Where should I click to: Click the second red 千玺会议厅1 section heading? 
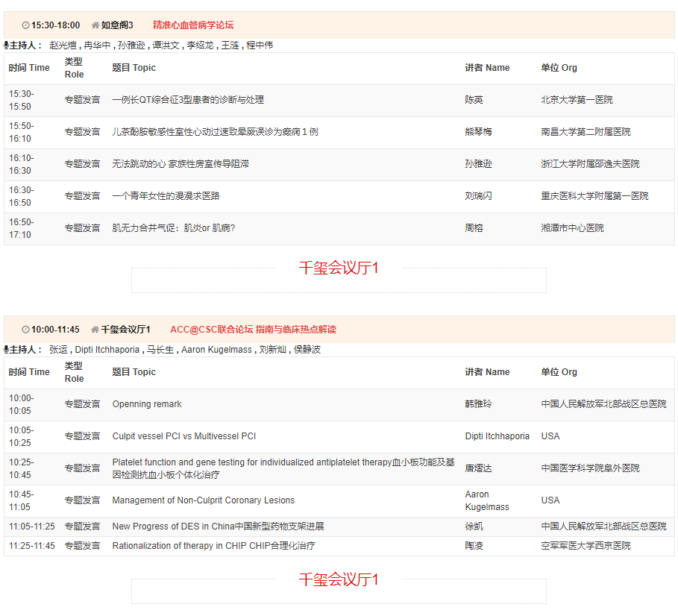click(339, 579)
